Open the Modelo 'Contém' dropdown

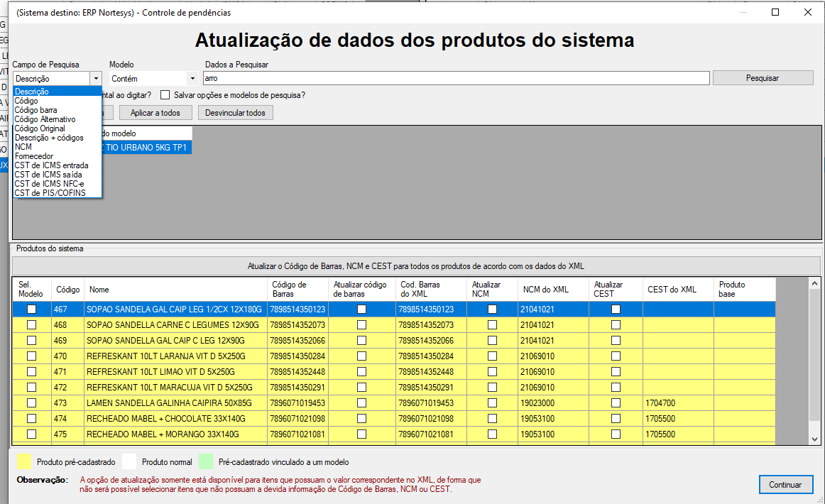click(192, 78)
